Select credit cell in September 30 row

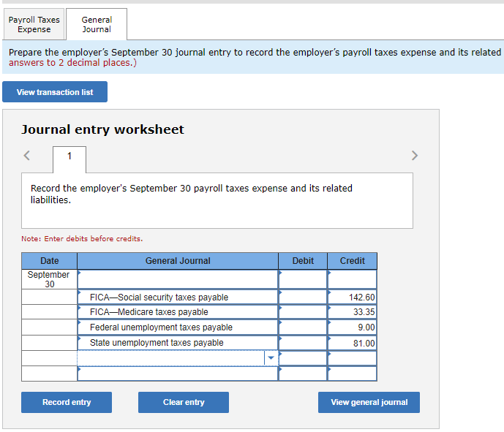coord(353,279)
